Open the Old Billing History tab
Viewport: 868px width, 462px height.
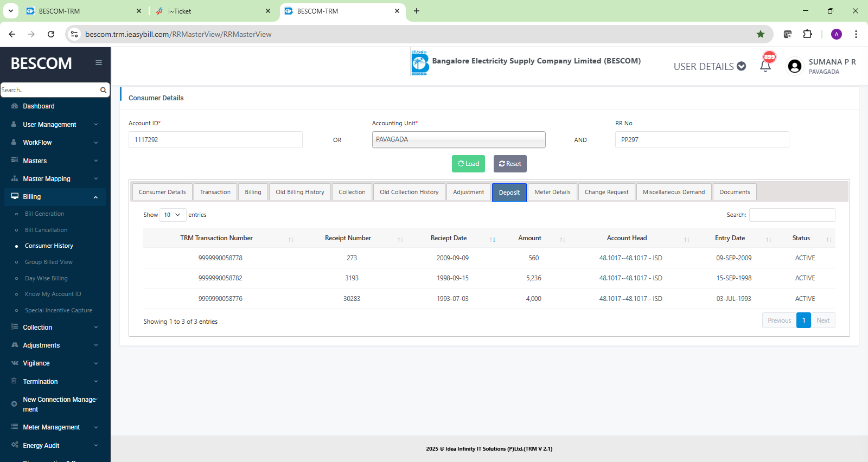point(299,193)
